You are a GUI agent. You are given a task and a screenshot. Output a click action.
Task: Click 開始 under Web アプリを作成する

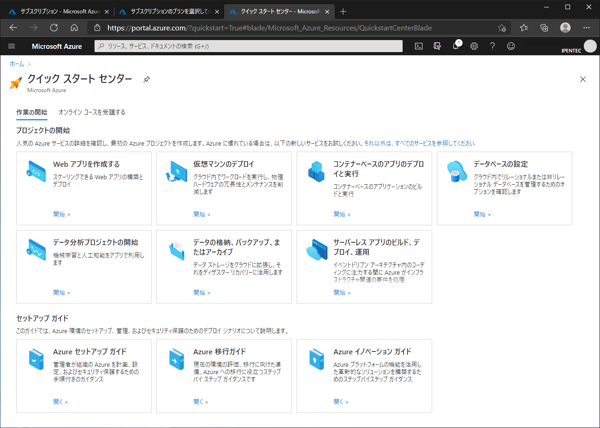click(62, 214)
